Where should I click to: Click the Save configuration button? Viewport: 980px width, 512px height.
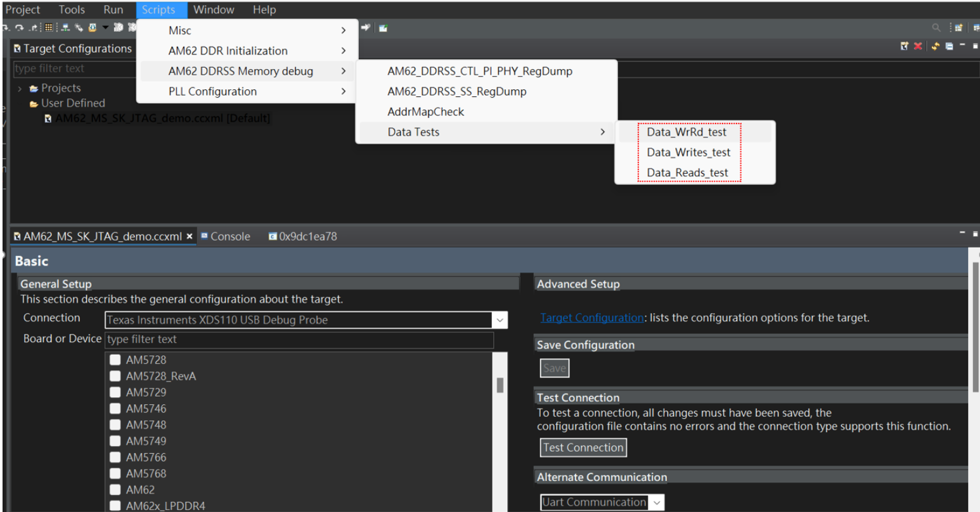[554, 368]
